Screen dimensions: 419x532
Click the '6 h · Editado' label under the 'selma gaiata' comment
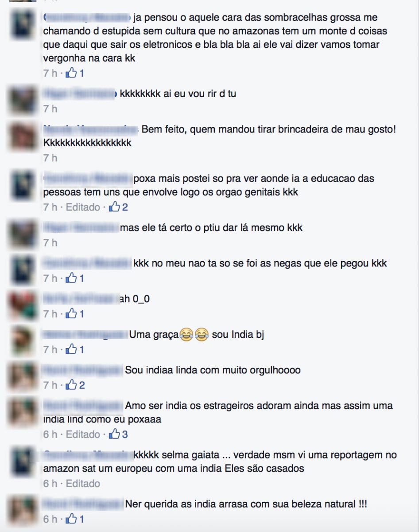[72, 483]
